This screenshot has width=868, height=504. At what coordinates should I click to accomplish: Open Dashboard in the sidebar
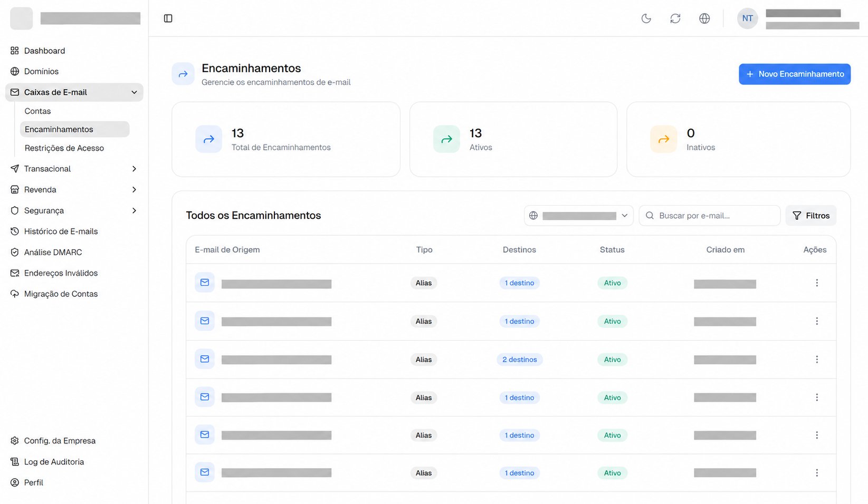tap(74, 51)
